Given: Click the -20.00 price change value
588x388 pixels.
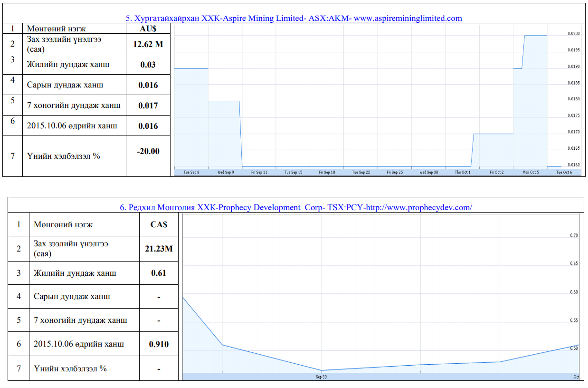Looking at the screenshot, I should (x=148, y=151).
